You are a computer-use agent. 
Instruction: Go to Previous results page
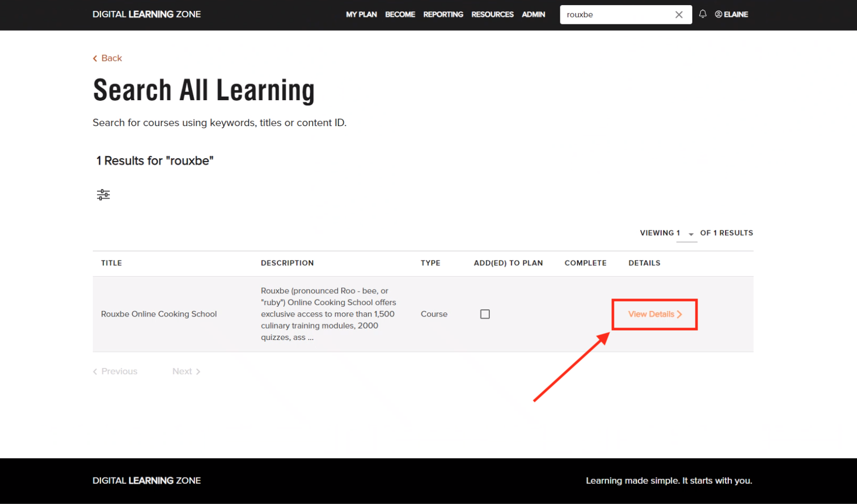[115, 371]
